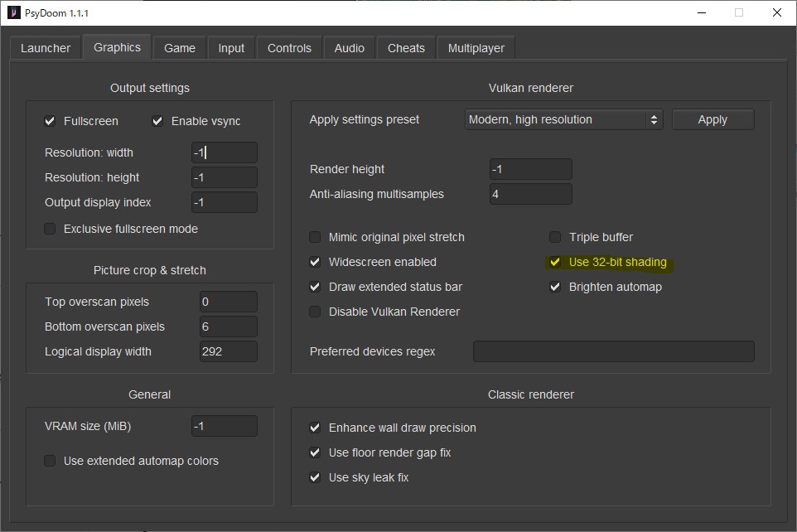Disable the Enable vsync checkbox
797x532 pixels.
point(157,121)
